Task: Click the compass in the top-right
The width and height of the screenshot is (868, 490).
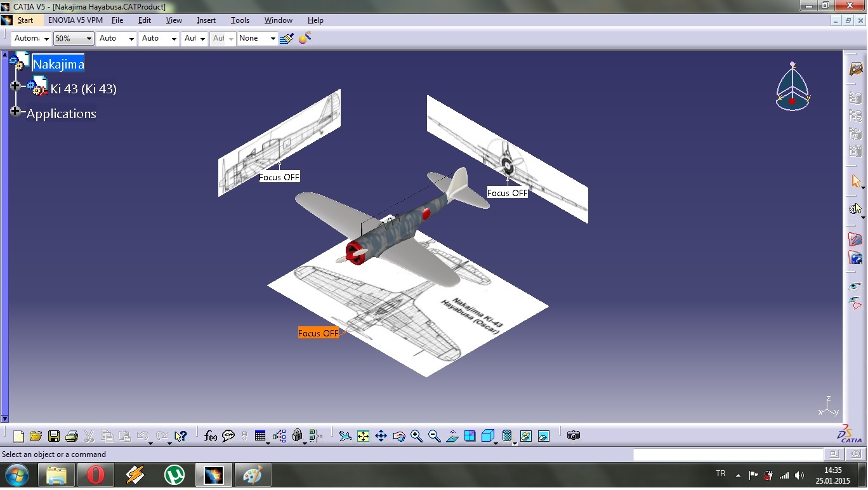Action: [792, 87]
